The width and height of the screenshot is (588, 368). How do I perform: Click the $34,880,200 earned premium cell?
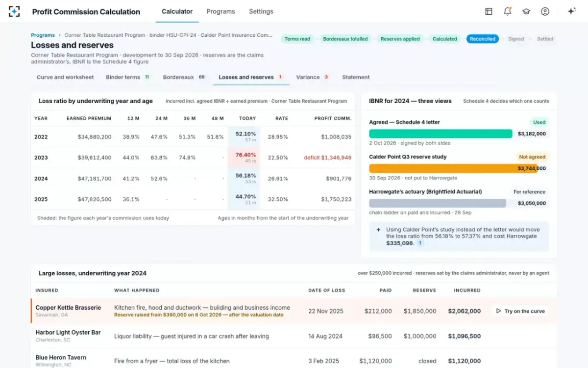[95, 137]
